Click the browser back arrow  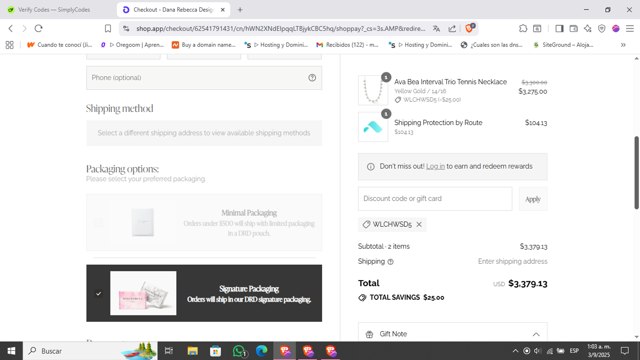(x=11, y=28)
